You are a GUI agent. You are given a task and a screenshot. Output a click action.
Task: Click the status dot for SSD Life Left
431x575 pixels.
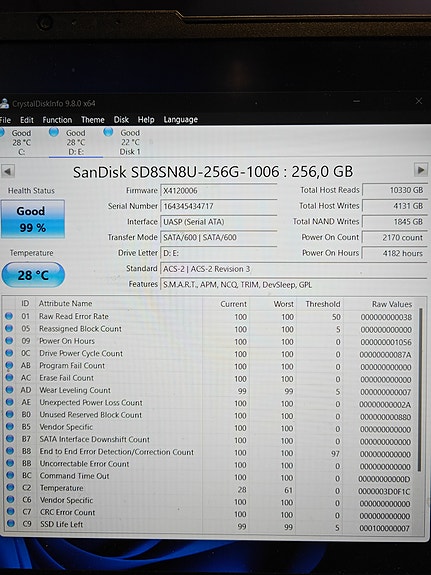click(x=11, y=524)
